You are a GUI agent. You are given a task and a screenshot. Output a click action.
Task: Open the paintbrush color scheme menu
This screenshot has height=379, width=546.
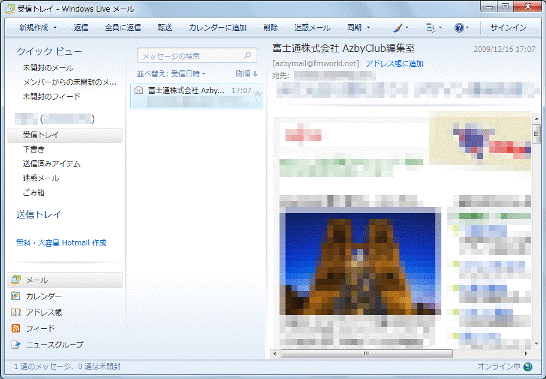coord(400,28)
